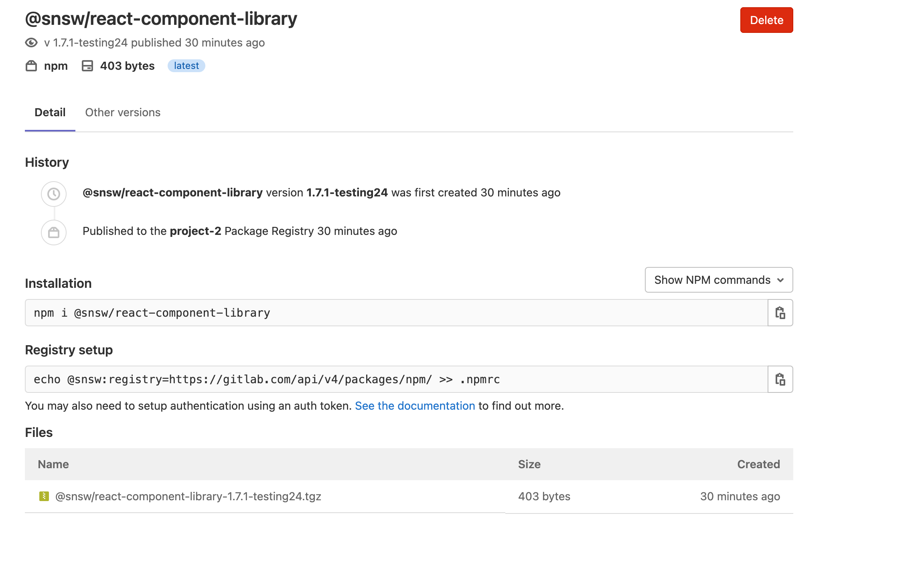Open Show NPM commands dropdown
The height and width of the screenshot is (562, 924).
712,280
